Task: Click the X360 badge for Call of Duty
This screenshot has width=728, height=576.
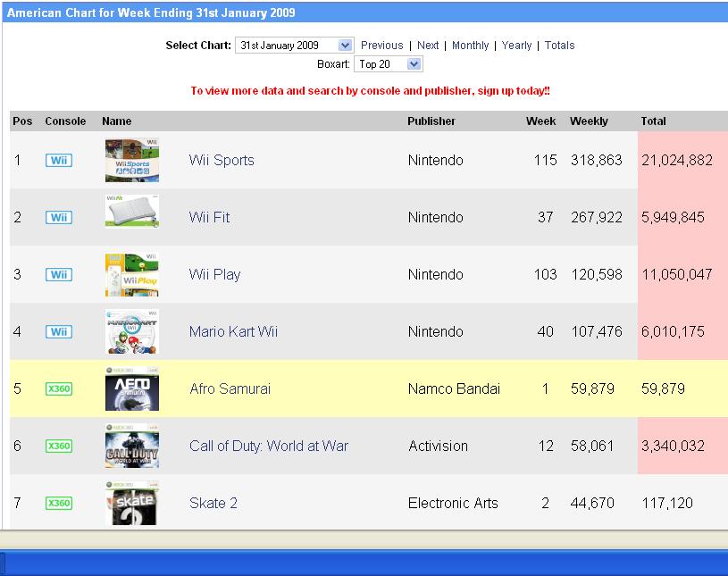Action: [59, 446]
